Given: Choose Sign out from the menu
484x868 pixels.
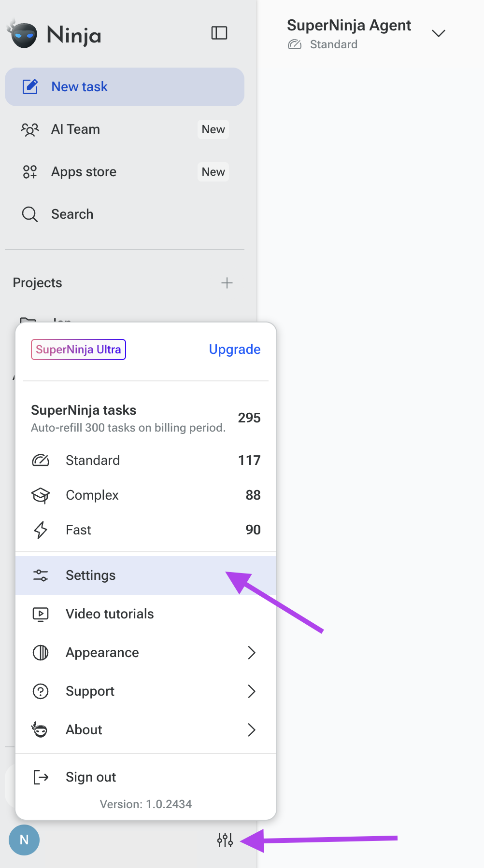Looking at the screenshot, I should [x=146, y=777].
